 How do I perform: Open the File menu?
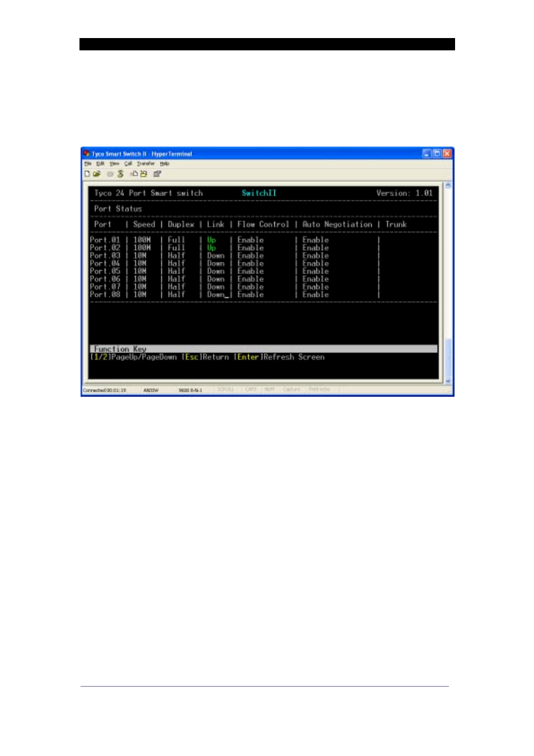click(88, 164)
